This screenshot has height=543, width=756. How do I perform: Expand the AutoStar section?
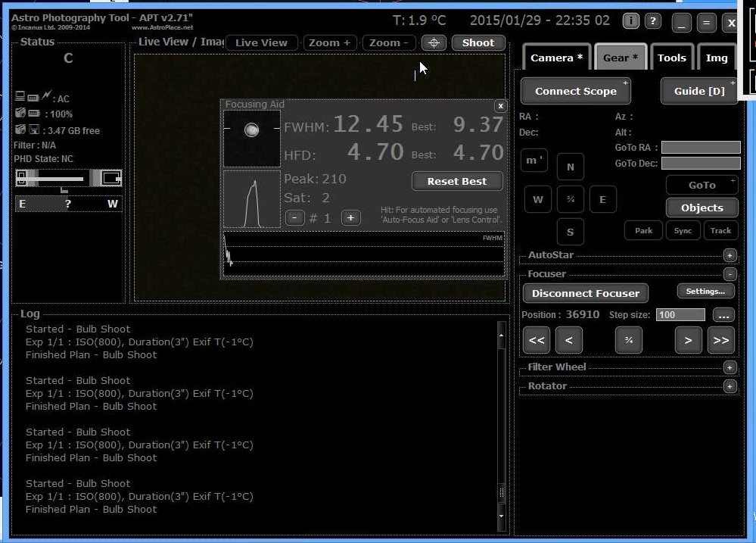coord(730,255)
